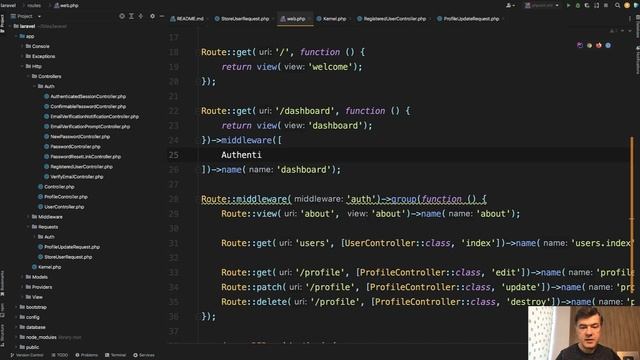Click the expand-all icon in the Project toolbar

pos(131,16)
